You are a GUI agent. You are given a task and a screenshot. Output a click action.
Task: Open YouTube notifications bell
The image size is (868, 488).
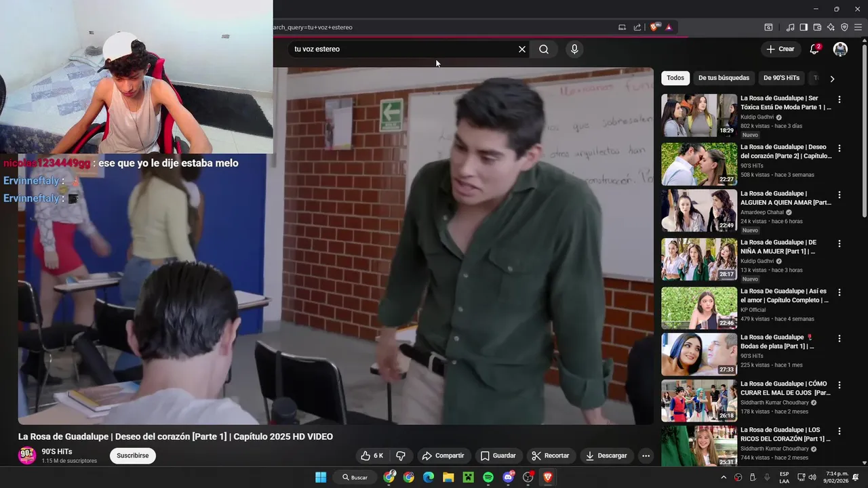point(815,49)
